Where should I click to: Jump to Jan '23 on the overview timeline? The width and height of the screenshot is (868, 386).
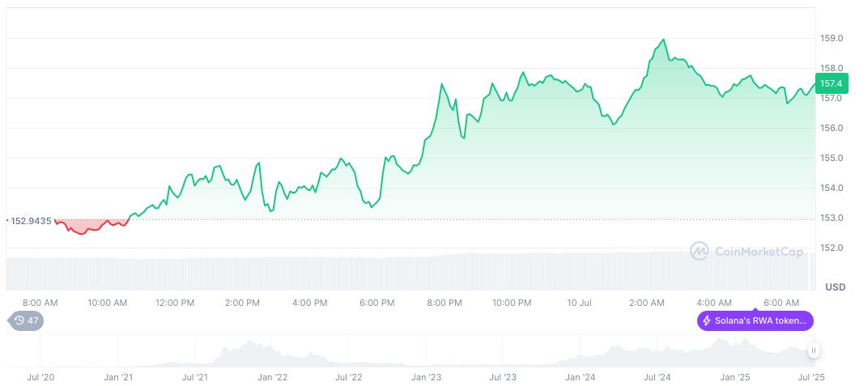(426, 377)
